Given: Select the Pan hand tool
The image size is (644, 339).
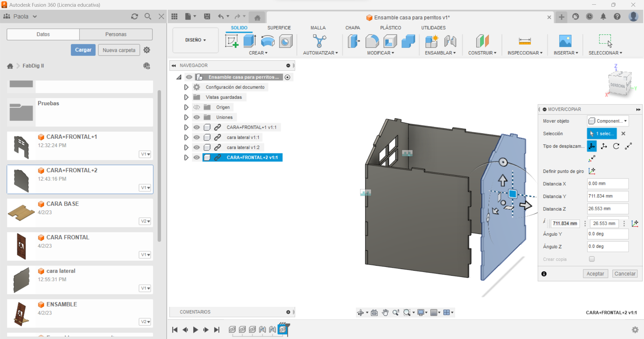Looking at the screenshot, I should point(385,313).
